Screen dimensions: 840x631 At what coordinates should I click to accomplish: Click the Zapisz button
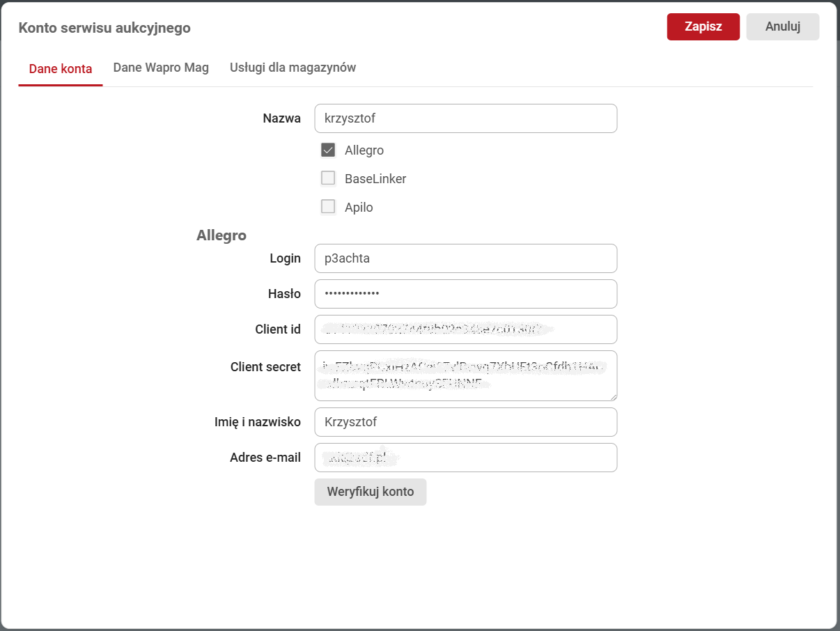point(703,27)
